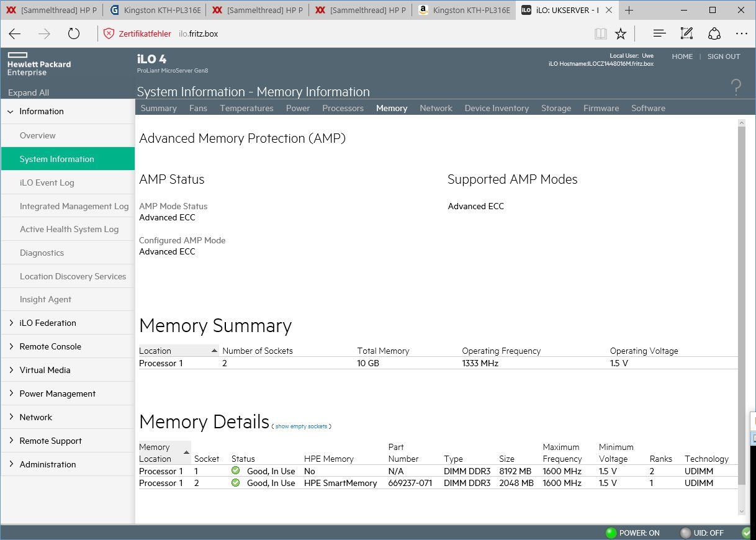Screen dimensions: 756x540
Task: Open Location Discovery Services
Action: point(68,276)
